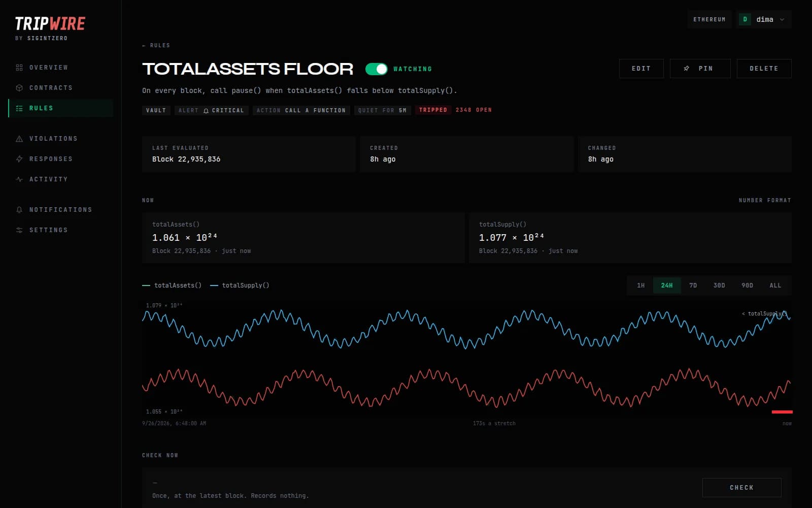The image size is (812, 508).
Task: Click the Settings sliders icon
Action: tap(19, 230)
